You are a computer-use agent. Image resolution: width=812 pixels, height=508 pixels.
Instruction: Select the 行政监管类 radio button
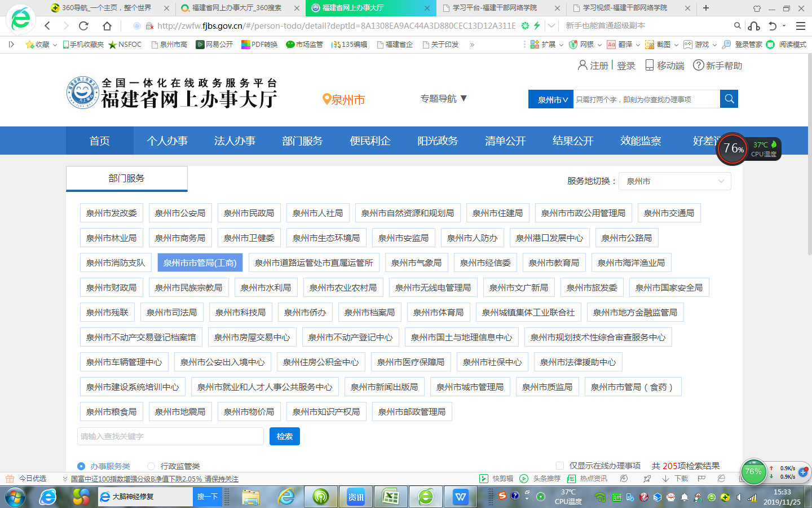151,466
